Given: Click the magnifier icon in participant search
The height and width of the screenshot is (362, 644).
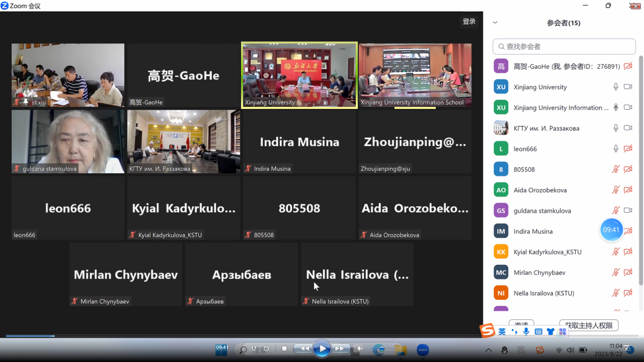Looking at the screenshot, I should tap(501, 47).
